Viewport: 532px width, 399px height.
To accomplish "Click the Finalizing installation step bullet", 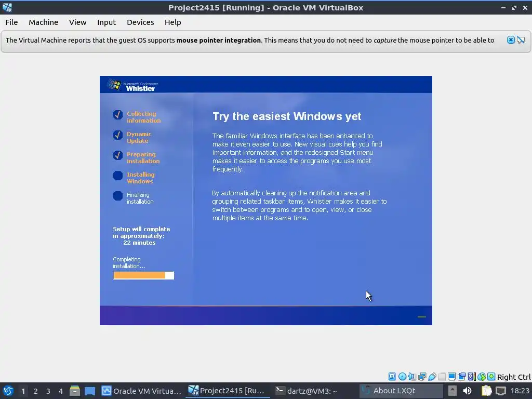I will (x=118, y=196).
